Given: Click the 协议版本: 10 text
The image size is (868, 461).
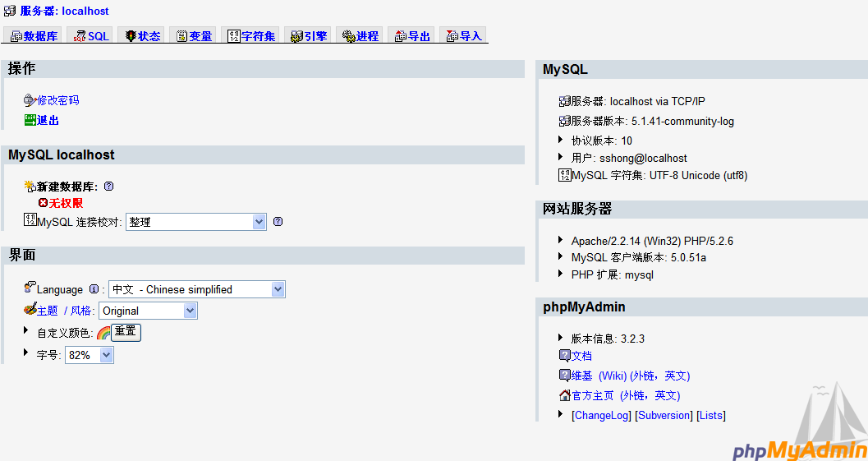Looking at the screenshot, I should (x=602, y=141).
